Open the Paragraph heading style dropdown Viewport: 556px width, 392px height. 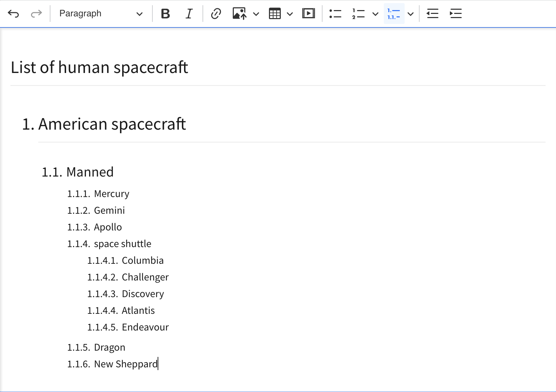click(101, 14)
